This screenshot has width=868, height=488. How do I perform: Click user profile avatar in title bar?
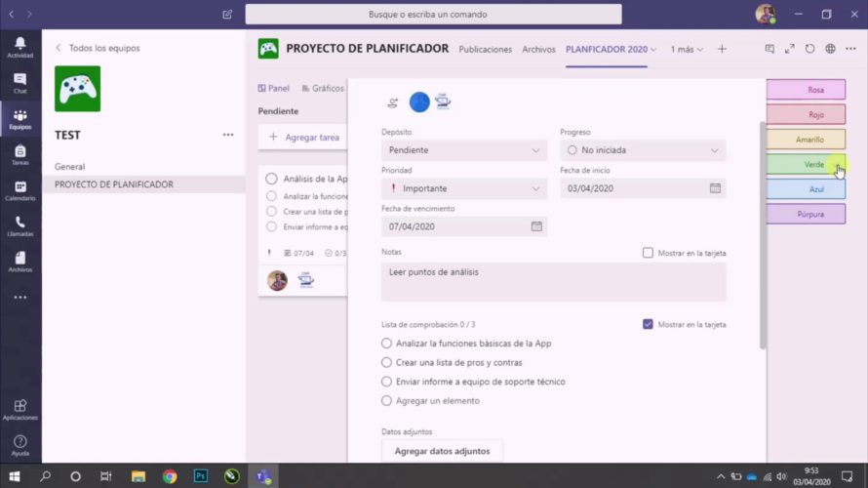[x=766, y=15]
